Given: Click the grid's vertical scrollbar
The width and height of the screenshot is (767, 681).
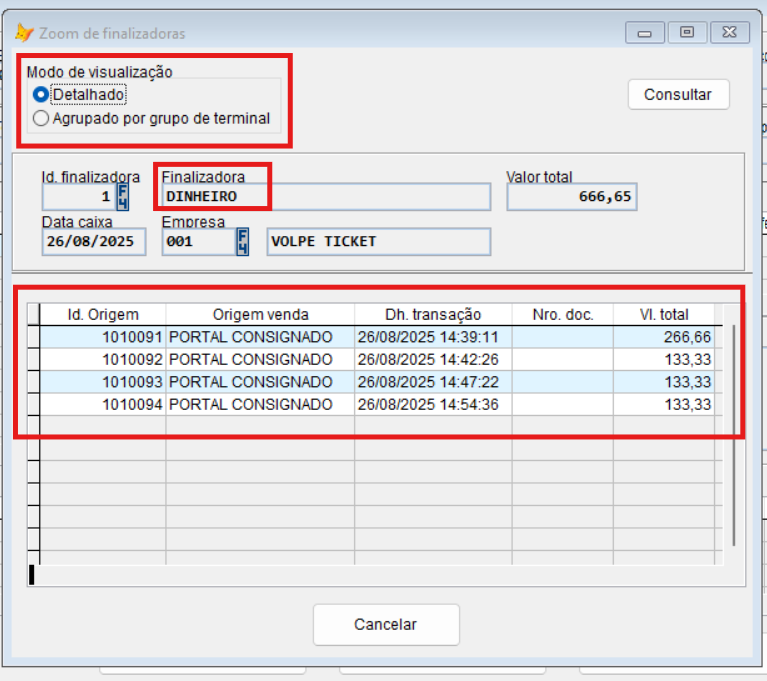Looking at the screenshot, I should (734, 432).
